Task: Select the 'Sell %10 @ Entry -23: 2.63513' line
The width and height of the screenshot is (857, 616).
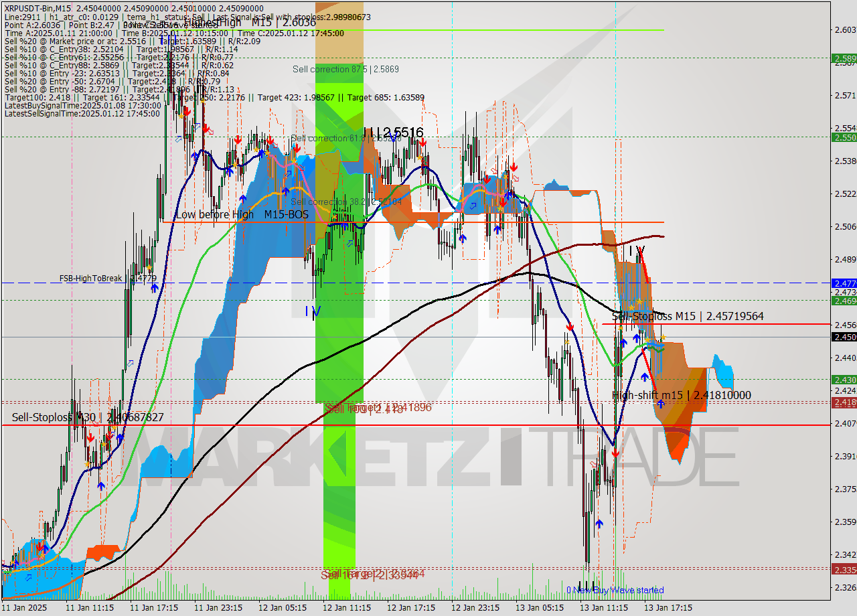Action: point(116,73)
